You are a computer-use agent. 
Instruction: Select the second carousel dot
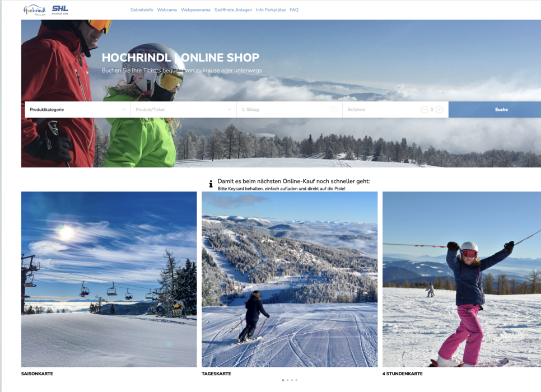(x=287, y=380)
